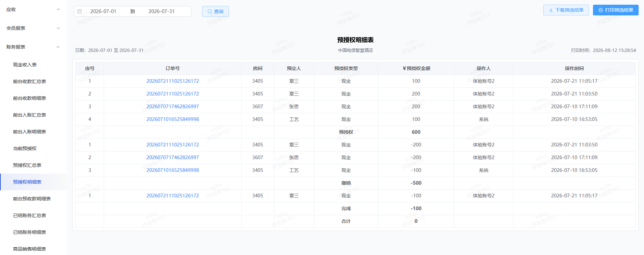Open 已结账务明细表 report
Screen dimensions: 644x255
pyautogui.click(x=30, y=232)
